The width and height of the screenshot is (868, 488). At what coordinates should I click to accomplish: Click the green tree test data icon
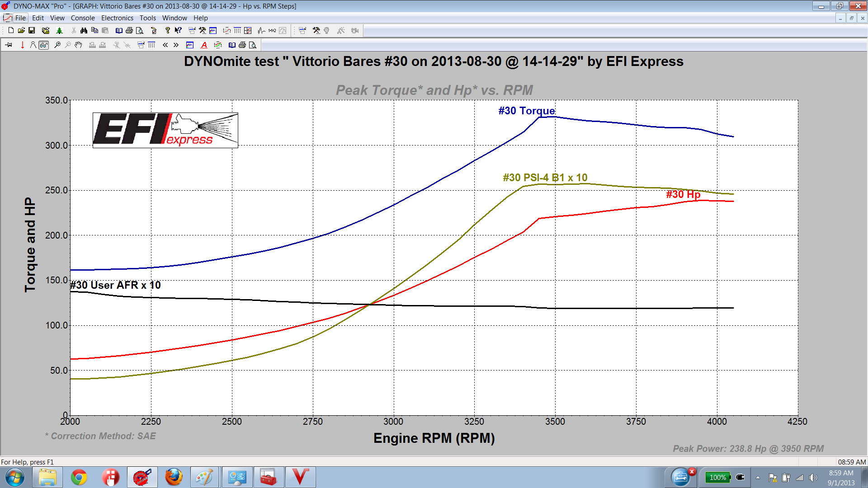59,31
